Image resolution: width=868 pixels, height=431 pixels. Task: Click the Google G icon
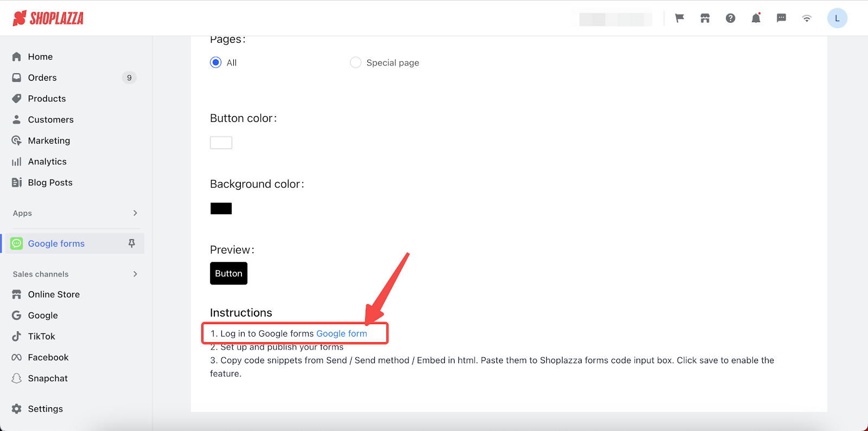pos(17,316)
